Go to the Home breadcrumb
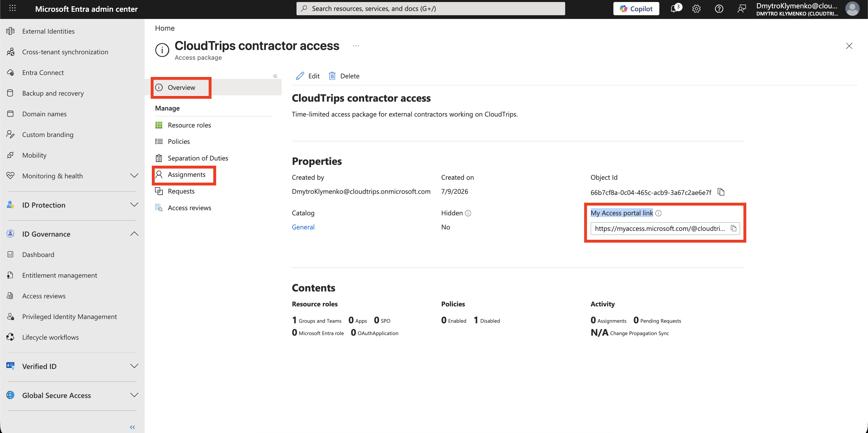 coord(164,28)
